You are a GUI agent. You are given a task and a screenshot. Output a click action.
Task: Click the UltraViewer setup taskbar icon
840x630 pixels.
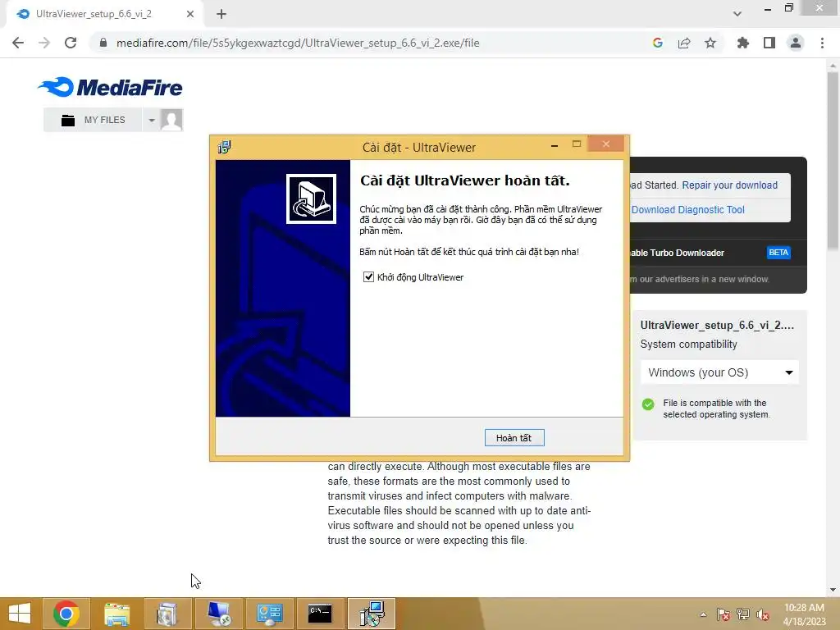pos(372,614)
